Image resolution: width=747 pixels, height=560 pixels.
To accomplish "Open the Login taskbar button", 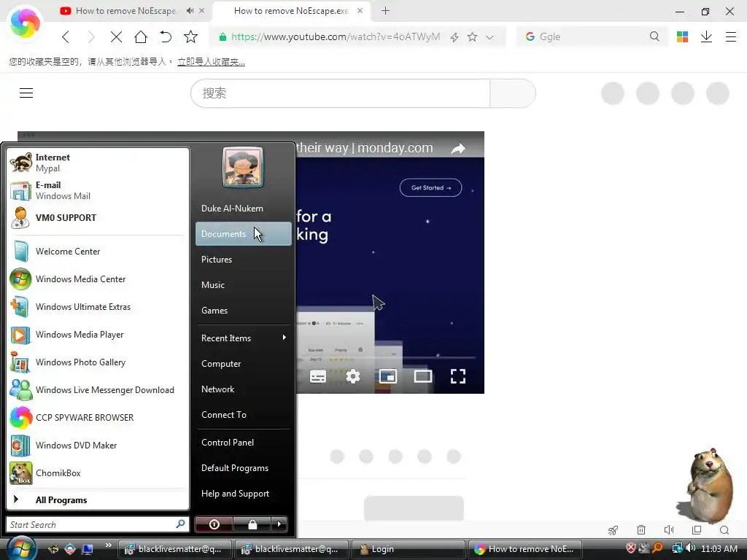I will [x=409, y=549].
